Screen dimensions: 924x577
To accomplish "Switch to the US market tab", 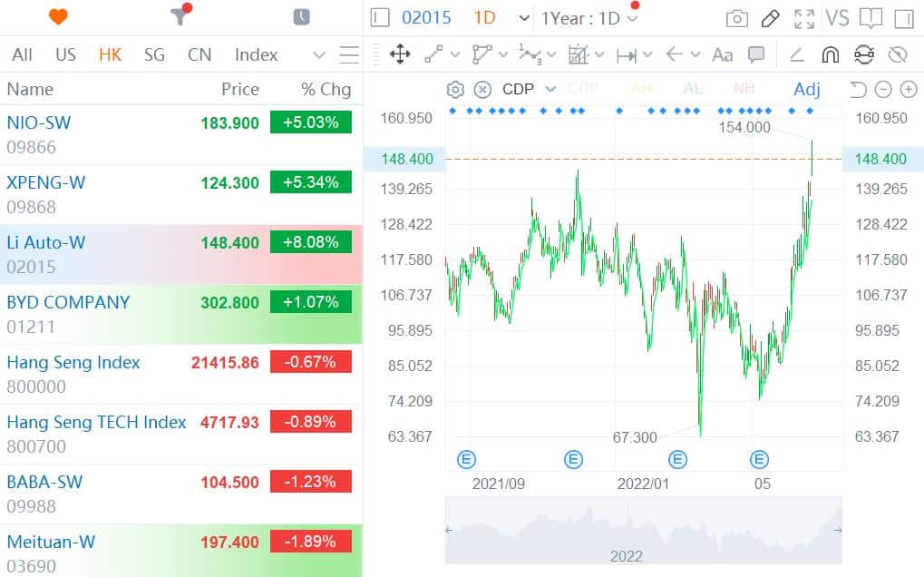I will click(64, 54).
